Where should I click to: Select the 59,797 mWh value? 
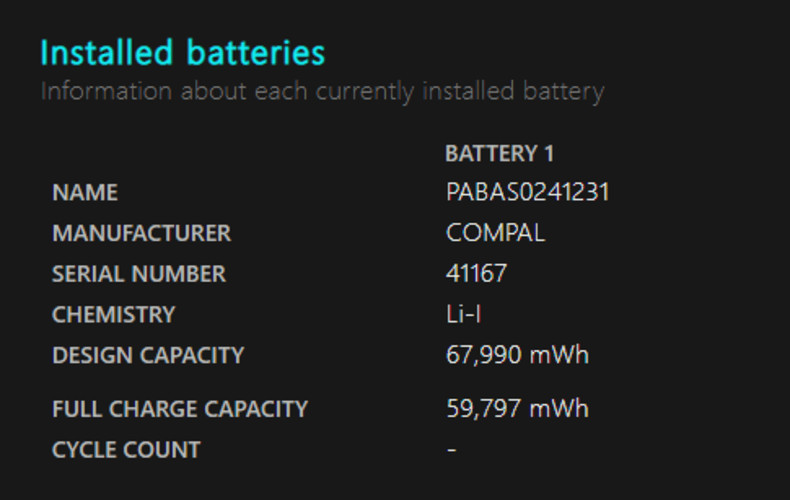click(x=517, y=408)
